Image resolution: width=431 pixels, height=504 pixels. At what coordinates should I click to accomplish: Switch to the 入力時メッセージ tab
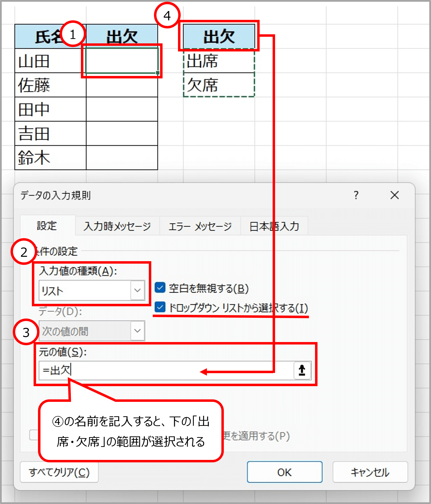[x=117, y=226]
